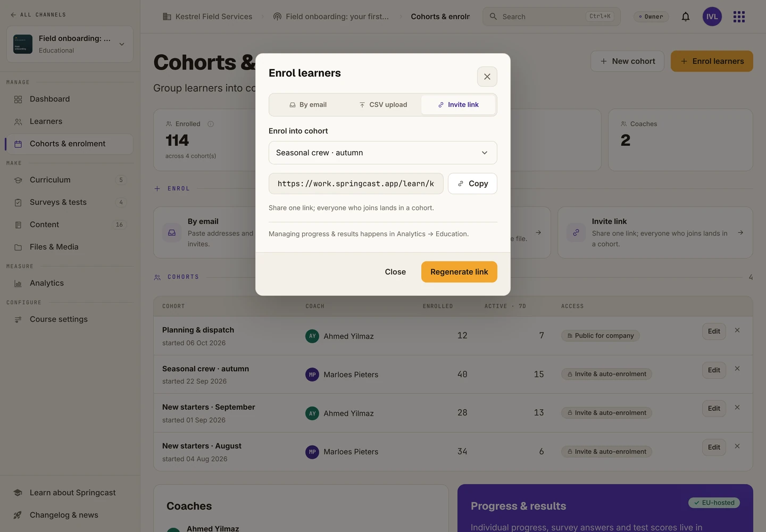Viewport: 766px width, 532px height.
Task: Click the Learners people icon
Action: [18, 122]
